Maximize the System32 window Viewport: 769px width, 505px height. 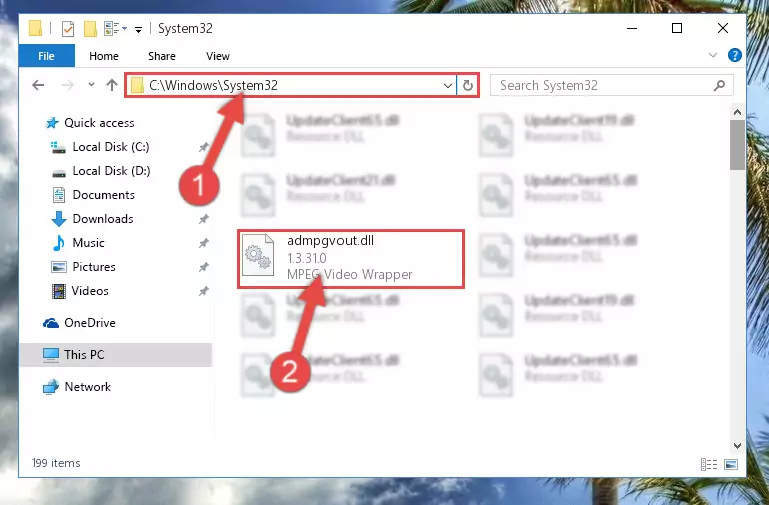coord(677,28)
